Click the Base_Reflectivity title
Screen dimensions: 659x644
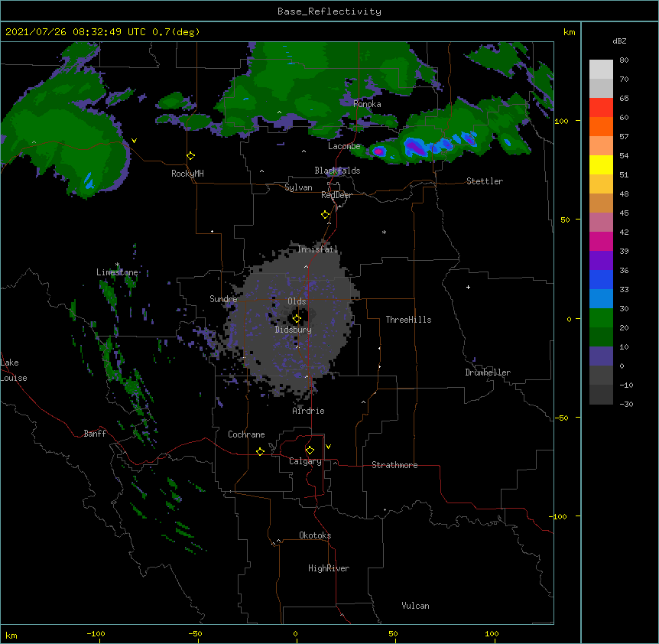point(329,11)
